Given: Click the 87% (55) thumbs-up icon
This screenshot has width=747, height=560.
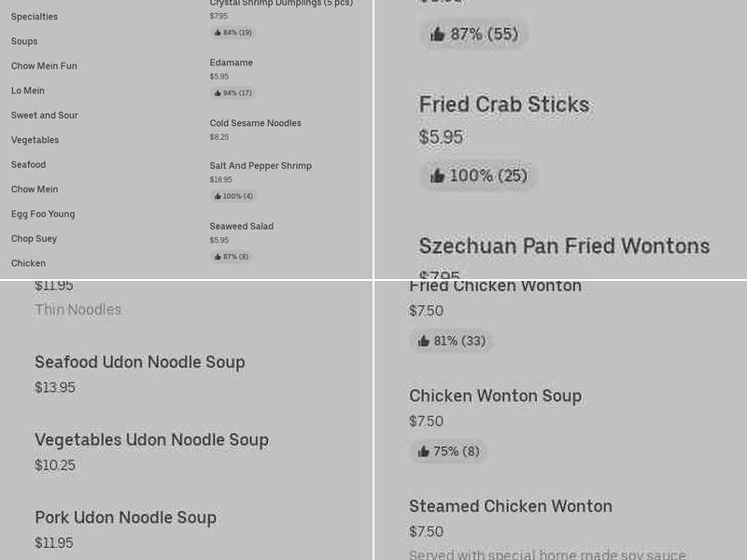Looking at the screenshot, I should tap(437, 34).
